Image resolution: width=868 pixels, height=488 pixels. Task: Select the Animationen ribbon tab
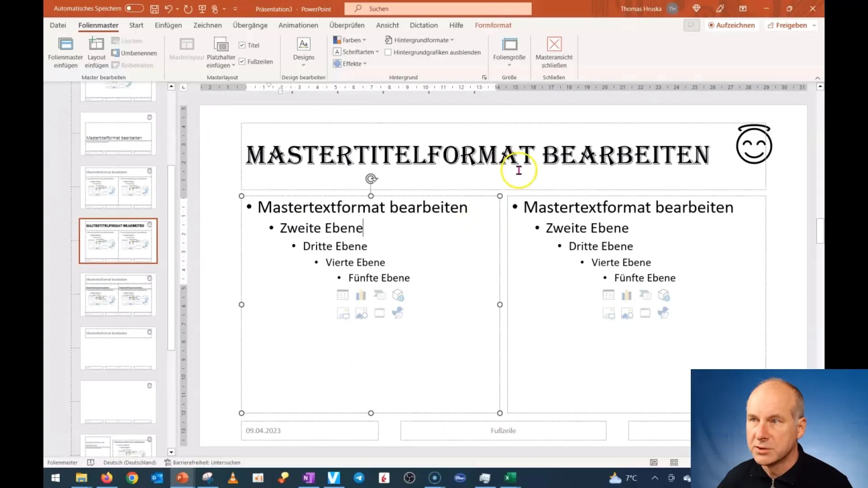pyautogui.click(x=298, y=25)
